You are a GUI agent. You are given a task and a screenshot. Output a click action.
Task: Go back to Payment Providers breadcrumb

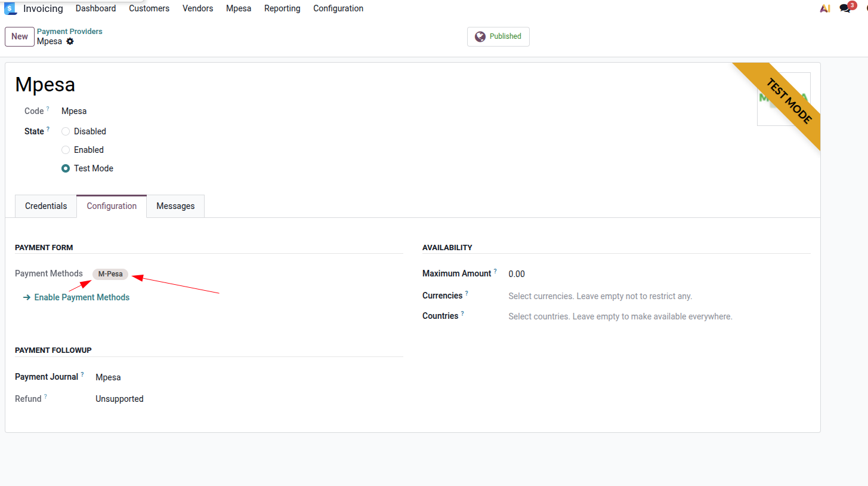point(70,31)
